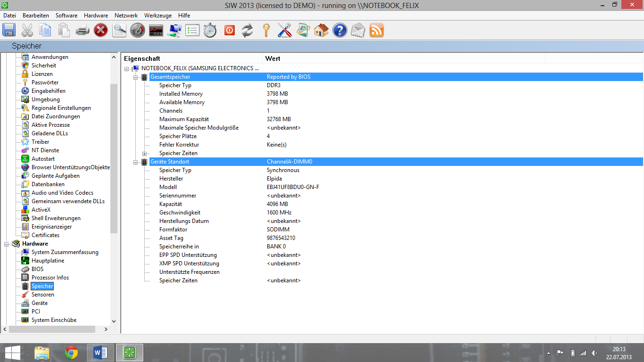Click the magnifying glass toolbar icon
The width and height of the screenshot is (644, 362).
coord(119,31)
